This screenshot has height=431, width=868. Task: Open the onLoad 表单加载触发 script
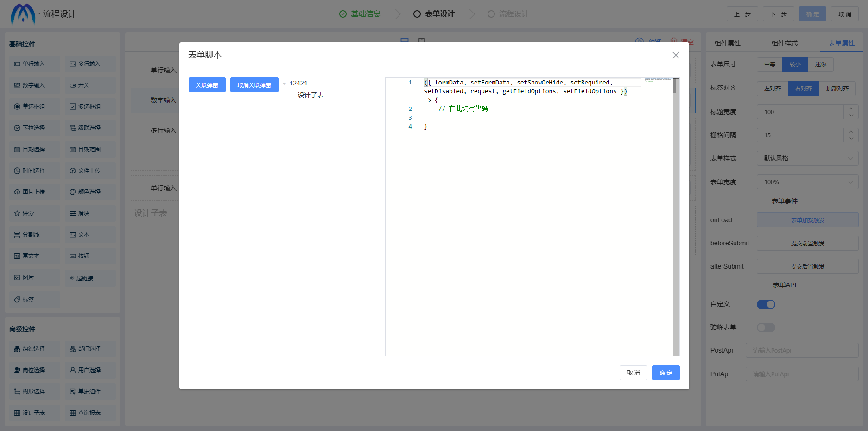click(808, 220)
